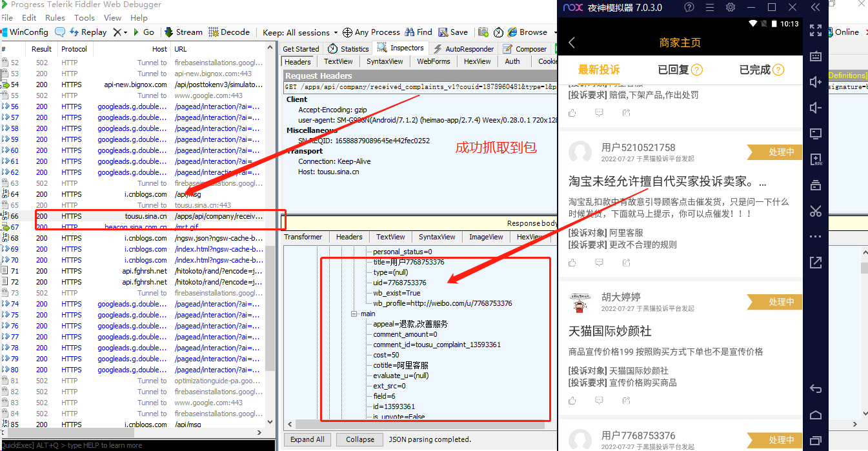
Task: Open Nox settings gear icon
Action: click(731, 8)
